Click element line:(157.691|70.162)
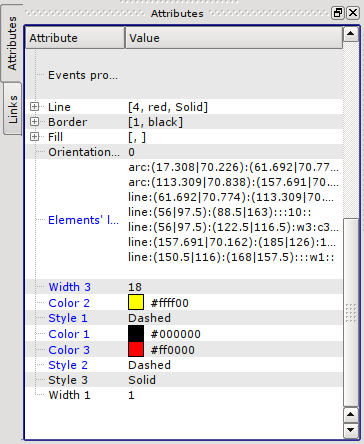Viewport: 364px width, 444px height. coord(232,242)
